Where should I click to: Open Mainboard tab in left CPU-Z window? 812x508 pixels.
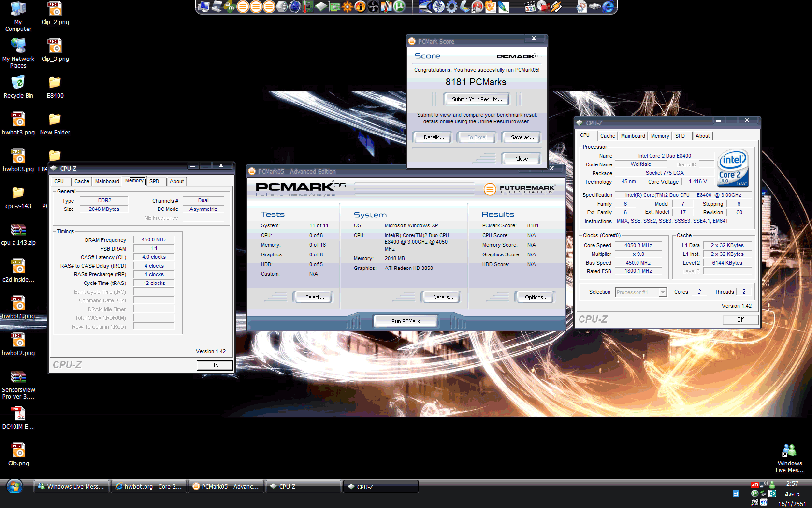point(107,181)
